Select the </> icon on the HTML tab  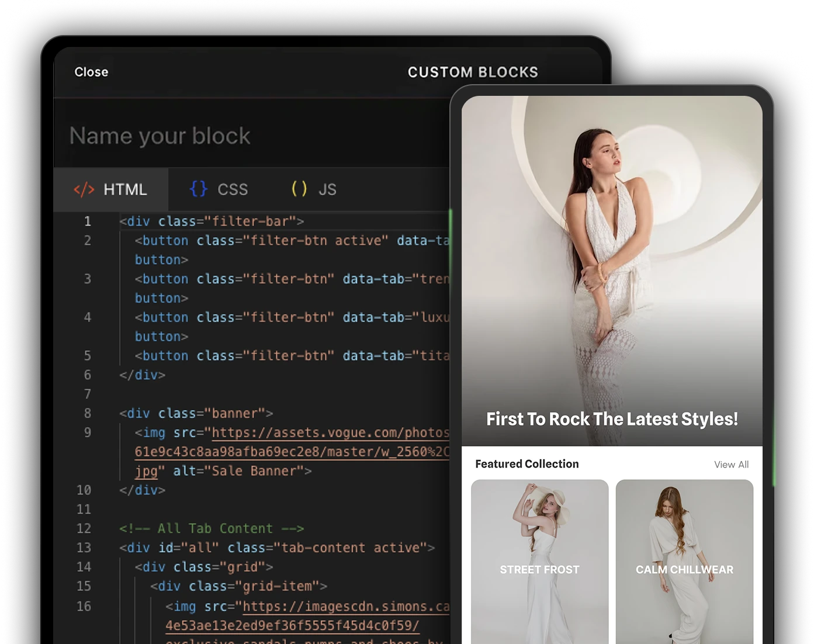(84, 189)
